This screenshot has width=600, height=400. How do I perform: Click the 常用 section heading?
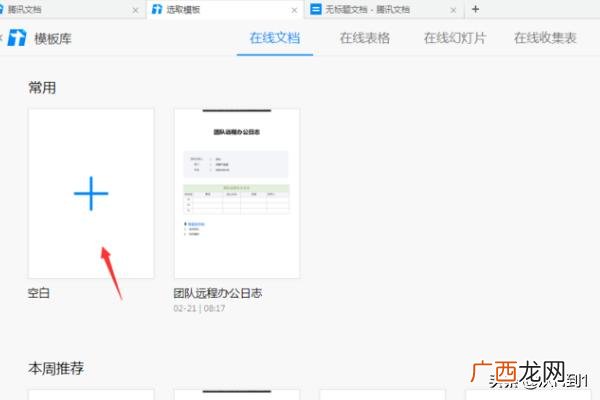coord(42,88)
